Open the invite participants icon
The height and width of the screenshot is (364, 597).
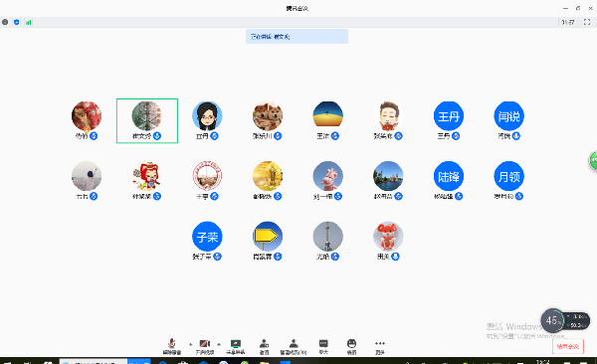pyautogui.click(x=265, y=346)
